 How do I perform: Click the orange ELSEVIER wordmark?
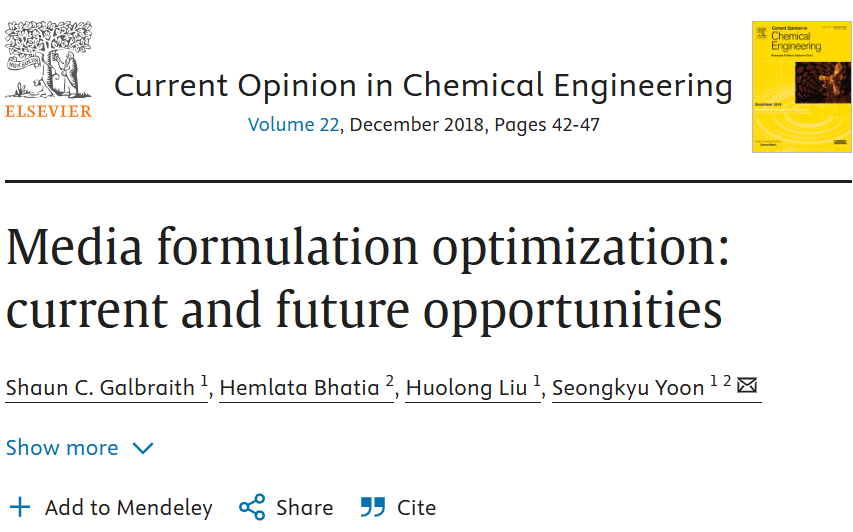(x=48, y=111)
